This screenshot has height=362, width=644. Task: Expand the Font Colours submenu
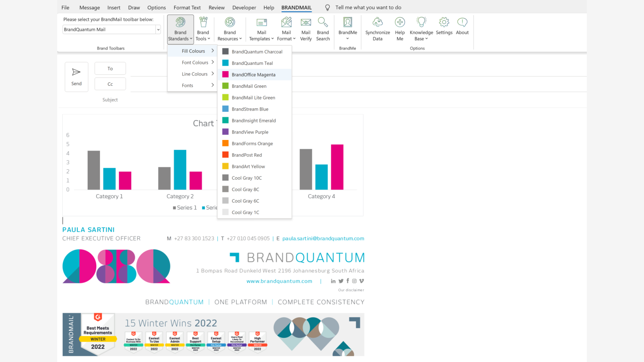point(196,62)
